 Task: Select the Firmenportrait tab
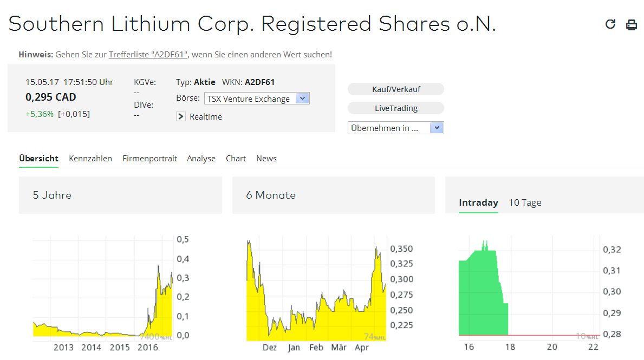click(x=150, y=158)
